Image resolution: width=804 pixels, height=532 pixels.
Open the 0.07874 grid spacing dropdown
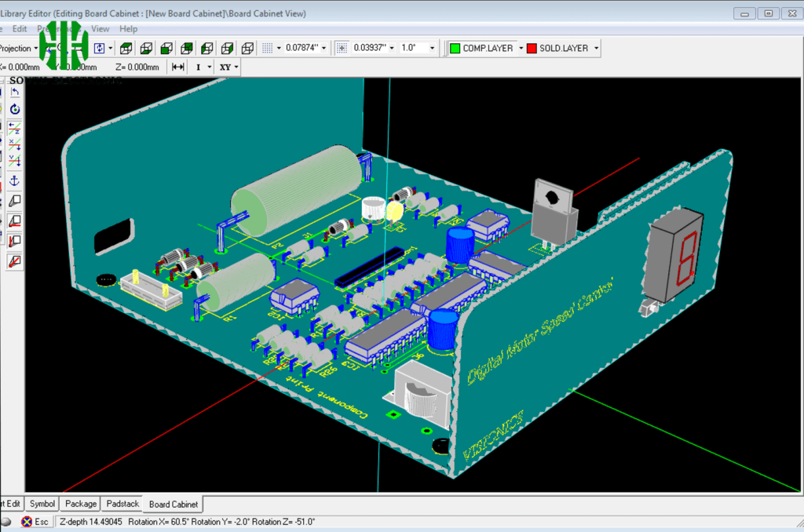coord(322,48)
